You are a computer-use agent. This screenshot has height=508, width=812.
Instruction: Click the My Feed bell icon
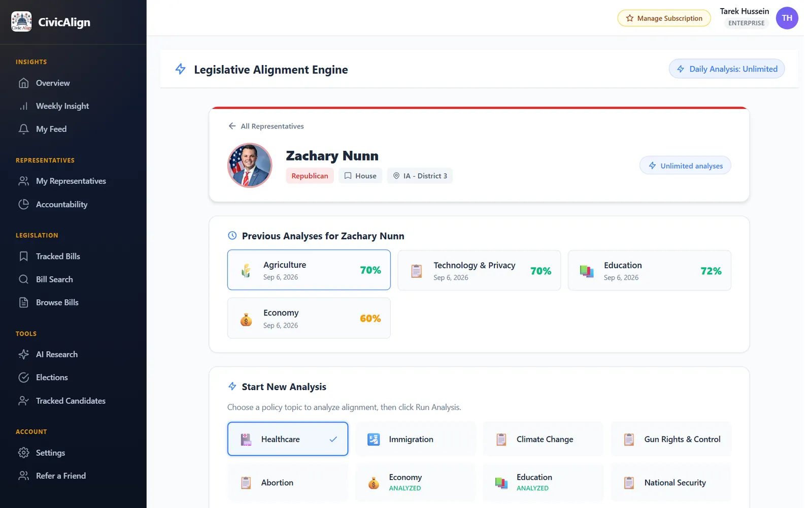tap(23, 129)
